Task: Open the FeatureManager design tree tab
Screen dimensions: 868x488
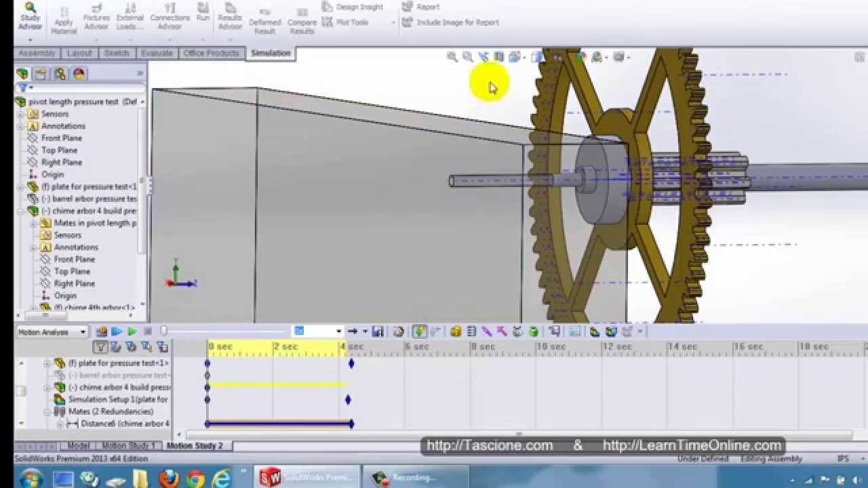Action: click(23, 74)
